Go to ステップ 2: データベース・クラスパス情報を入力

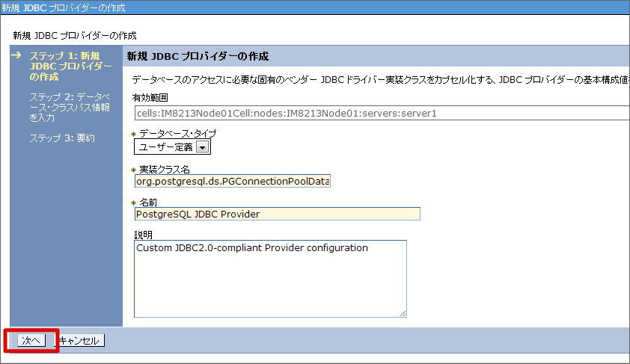pyautogui.click(x=70, y=107)
